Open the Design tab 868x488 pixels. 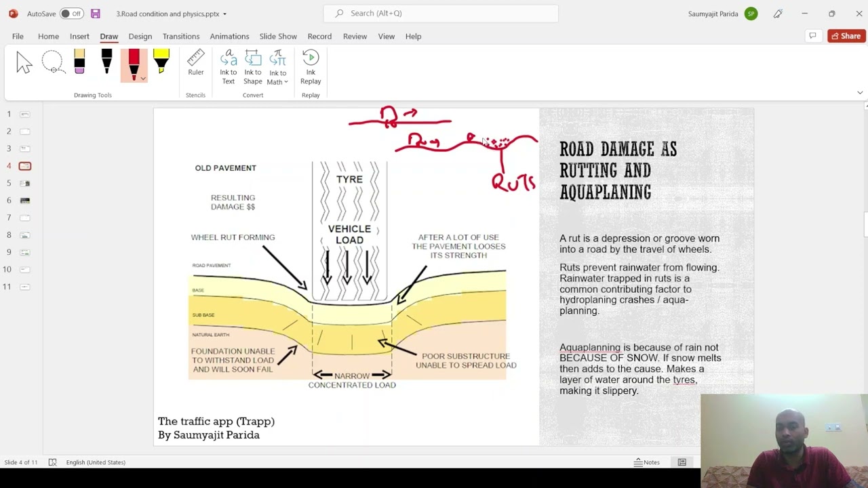(x=140, y=36)
